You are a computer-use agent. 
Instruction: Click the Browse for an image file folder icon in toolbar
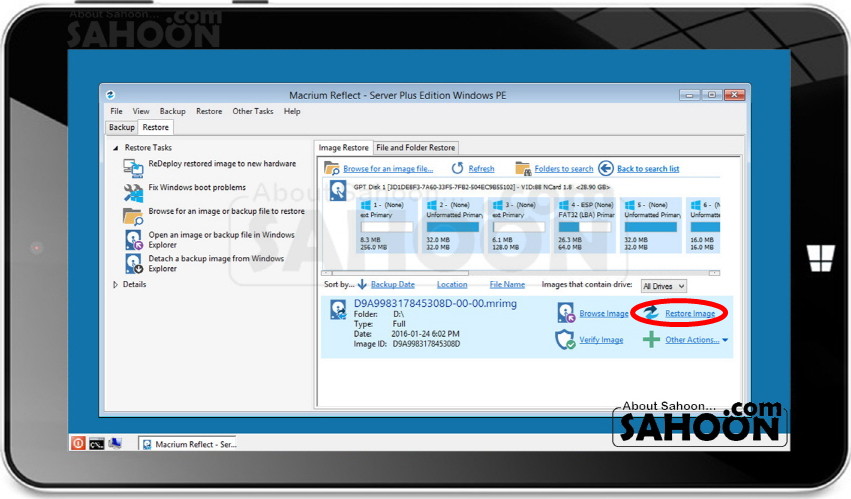[332, 168]
